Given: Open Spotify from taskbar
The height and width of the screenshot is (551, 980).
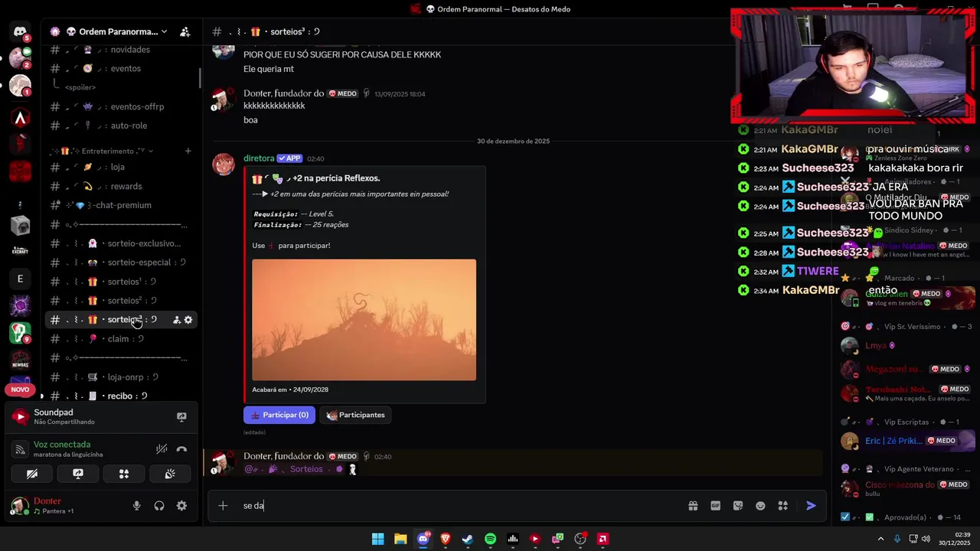Looking at the screenshot, I should 490,539.
